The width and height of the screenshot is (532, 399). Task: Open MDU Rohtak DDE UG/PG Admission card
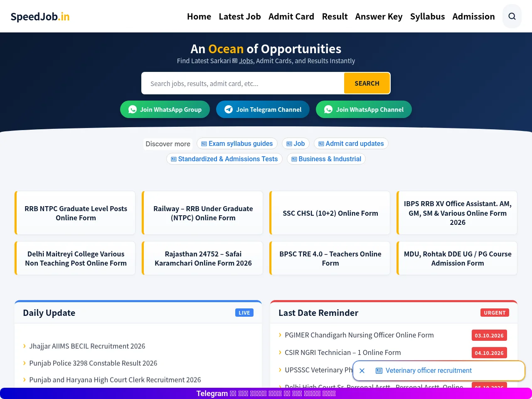pos(457,258)
